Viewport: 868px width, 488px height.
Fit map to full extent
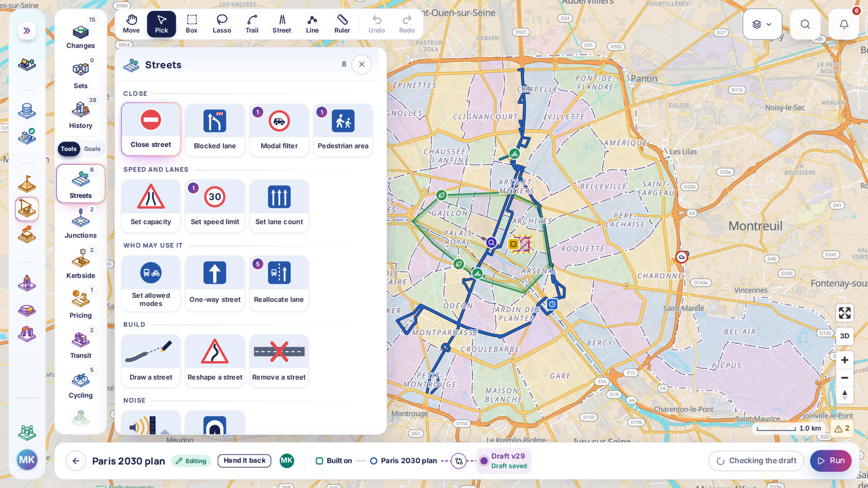coord(845,313)
